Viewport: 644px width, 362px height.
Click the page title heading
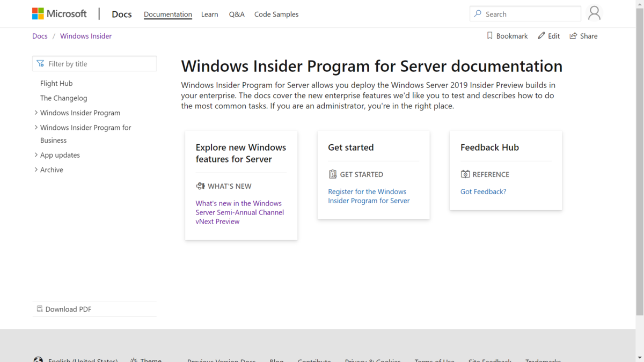(x=372, y=66)
